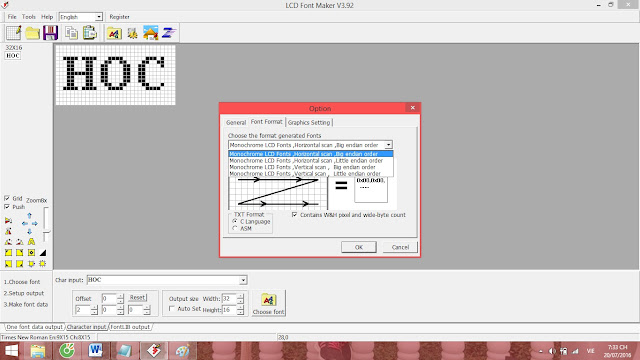The width and height of the screenshot is (640, 360).
Task: Click the yellow sun-burst square icon
Action: [x=42, y=264]
